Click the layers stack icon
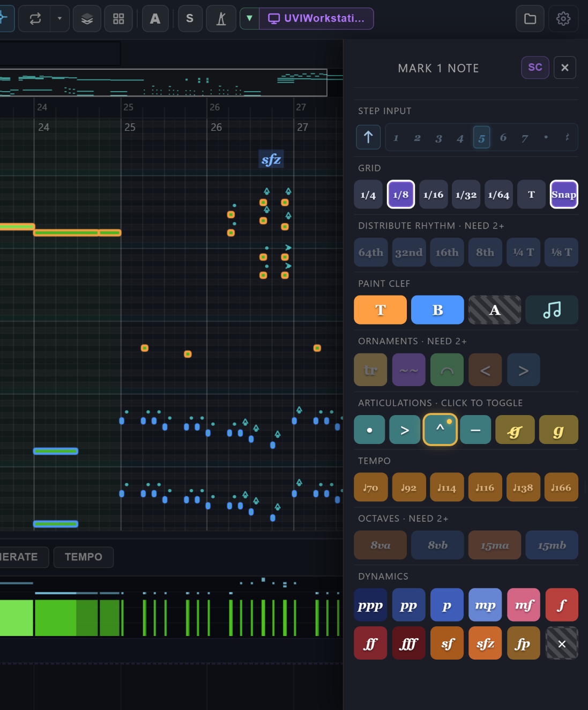The width and height of the screenshot is (588, 710). click(87, 19)
